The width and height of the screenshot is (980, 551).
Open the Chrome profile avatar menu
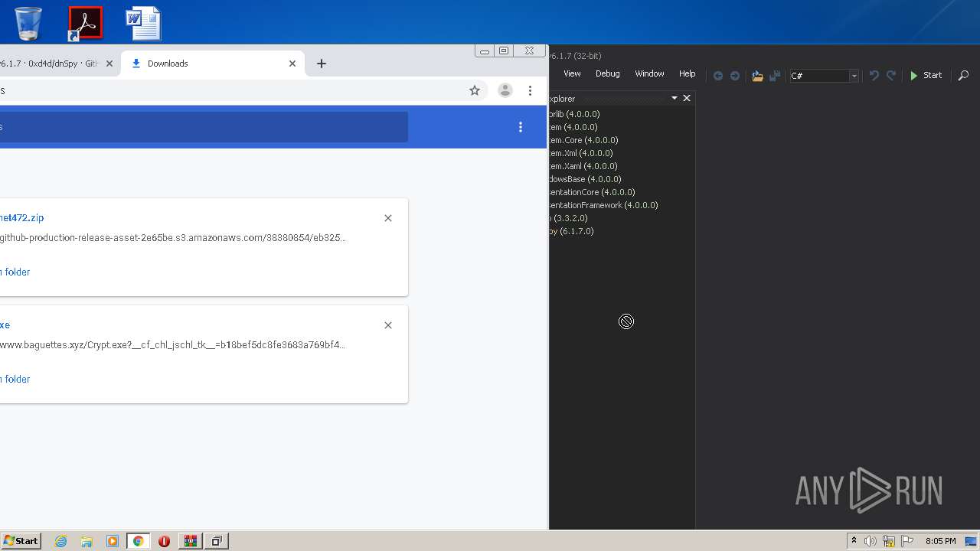(x=505, y=90)
